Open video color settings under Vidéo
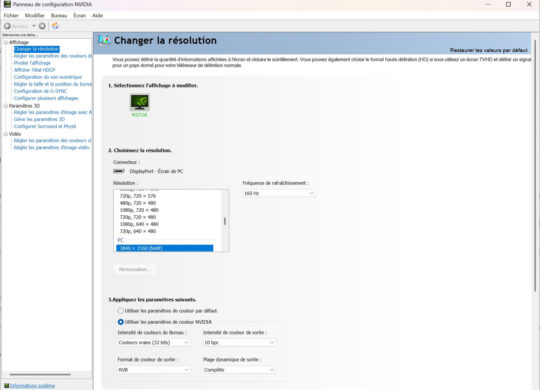Viewport: 540px width, 390px height. pos(53,141)
